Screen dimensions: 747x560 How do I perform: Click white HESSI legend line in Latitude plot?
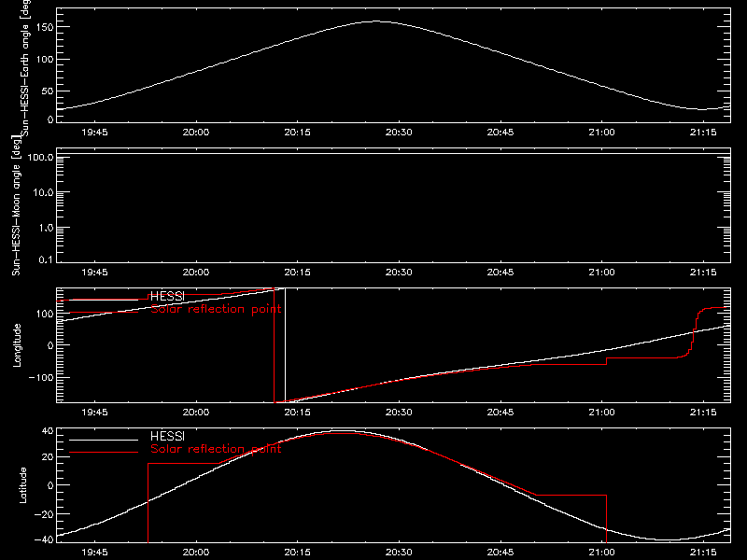tap(104, 440)
